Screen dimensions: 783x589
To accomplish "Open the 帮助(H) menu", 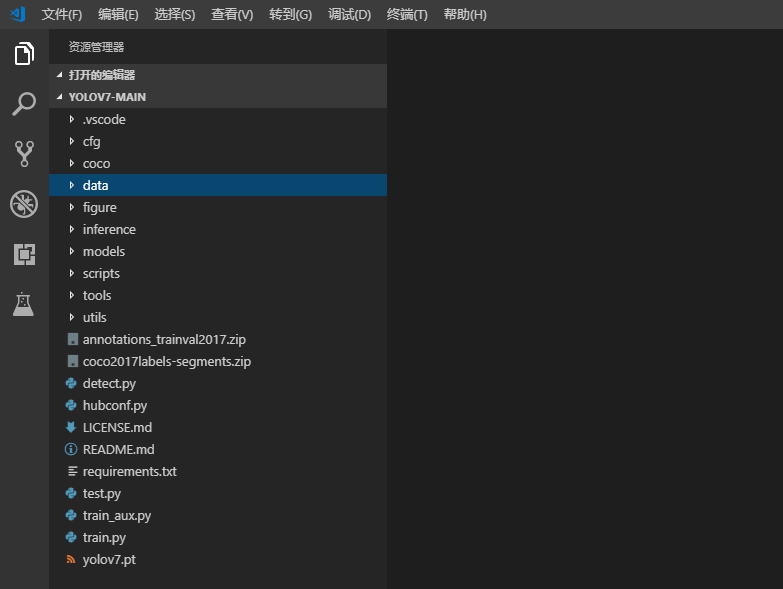I will [x=465, y=14].
